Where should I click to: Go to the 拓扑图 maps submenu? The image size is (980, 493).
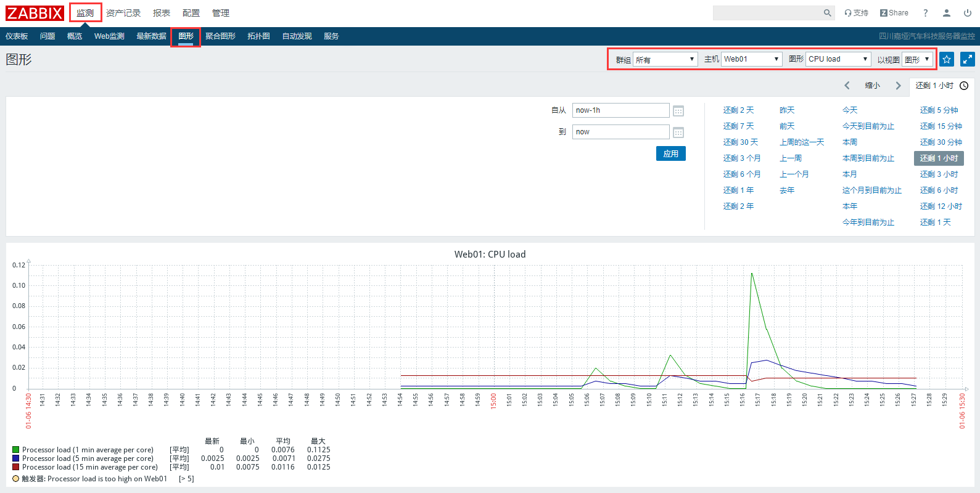259,36
